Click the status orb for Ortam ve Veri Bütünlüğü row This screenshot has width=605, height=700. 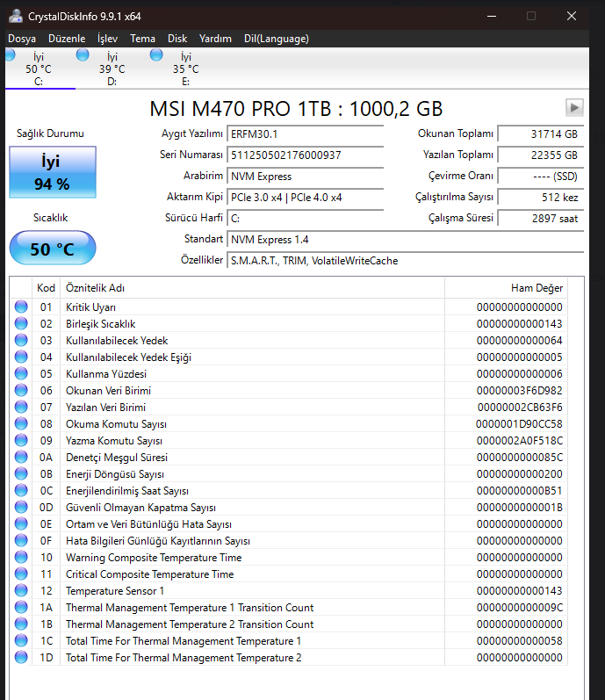point(21,523)
